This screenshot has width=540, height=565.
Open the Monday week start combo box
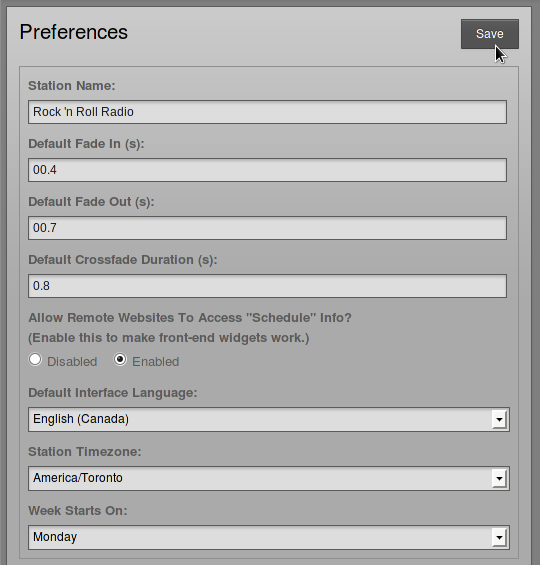point(269,538)
